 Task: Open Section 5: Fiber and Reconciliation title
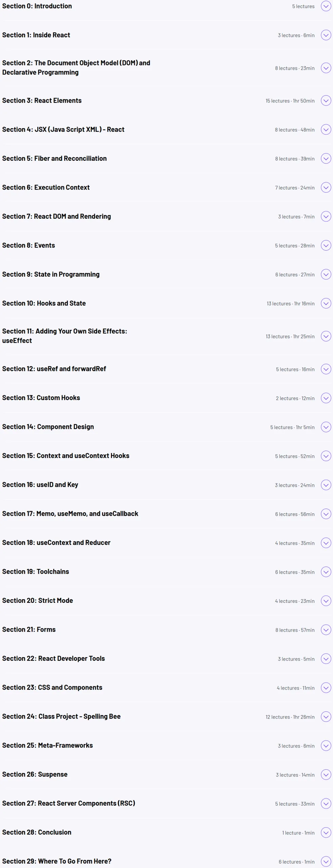coord(54,159)
